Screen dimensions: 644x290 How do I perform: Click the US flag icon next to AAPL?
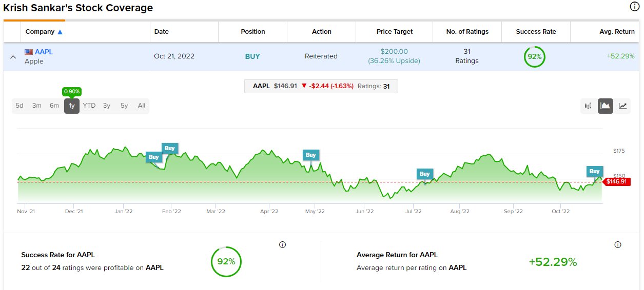click(x=29, y=52)
